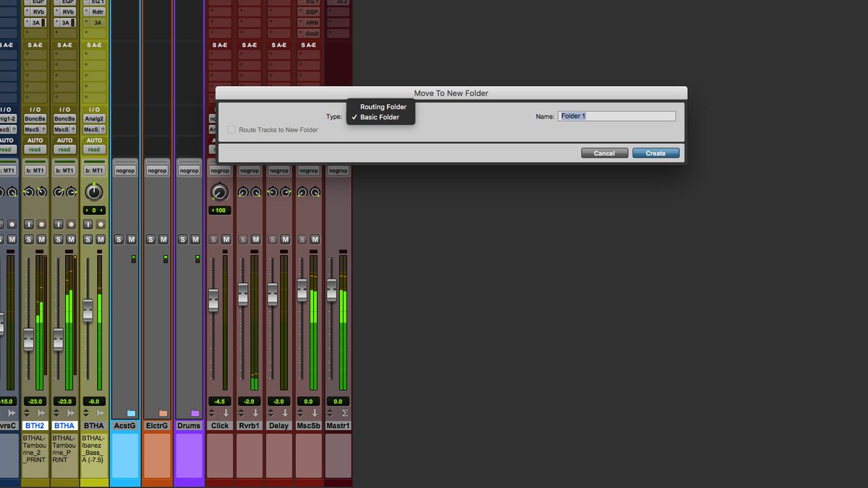Click the Create button

pyautogui.click(x=655, y=153)
